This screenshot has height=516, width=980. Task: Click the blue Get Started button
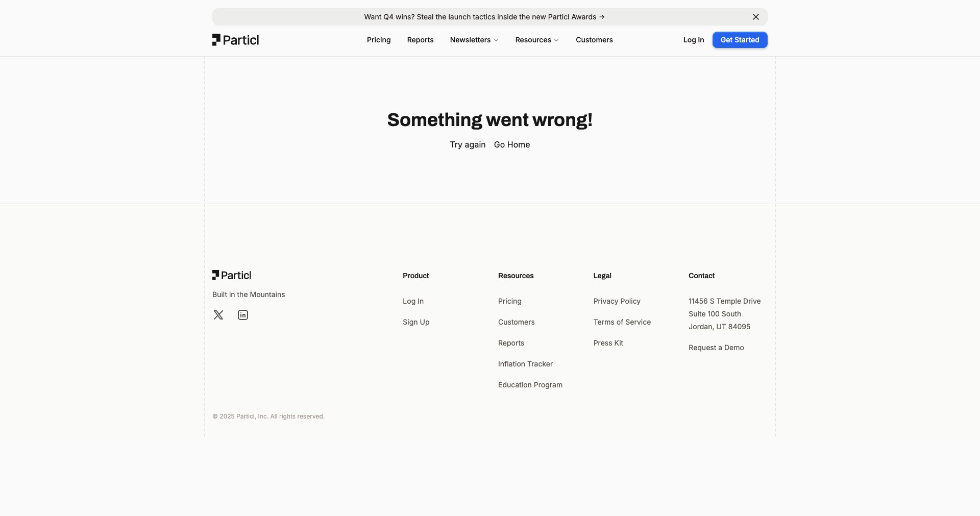point(740,40)
